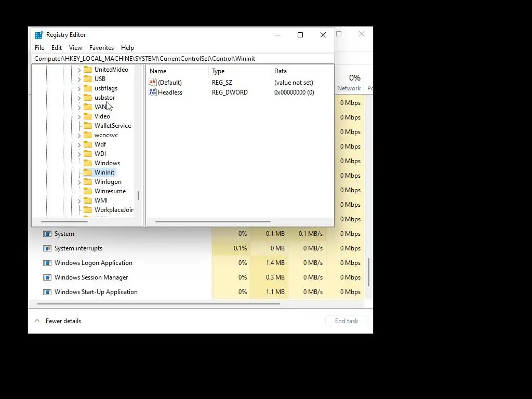Screen dimensions: 532x399
Task: Maximize the Registry Editor window
Action: 300,35
